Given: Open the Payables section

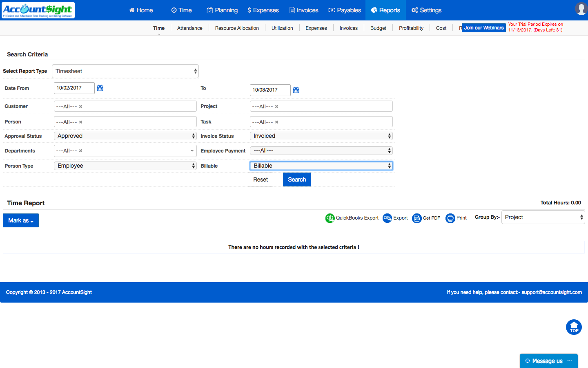Looking at the screenshot, I should (x=345, y=10).
